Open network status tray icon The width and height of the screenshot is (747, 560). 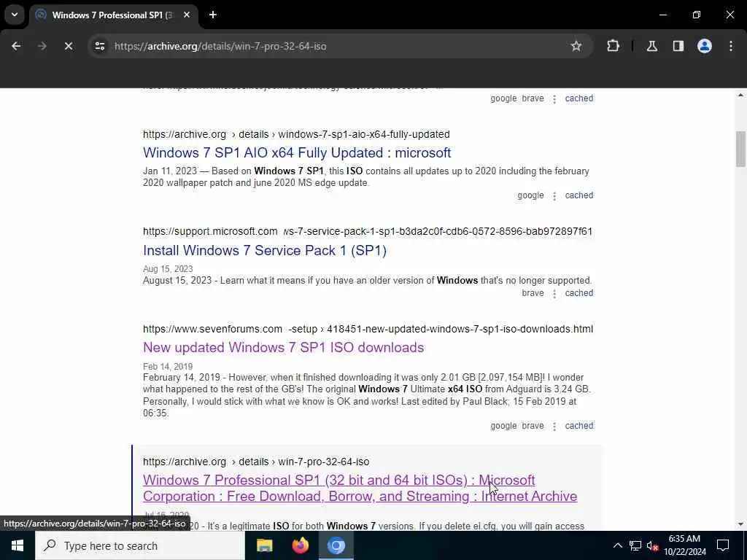click(x=635, y=545)
